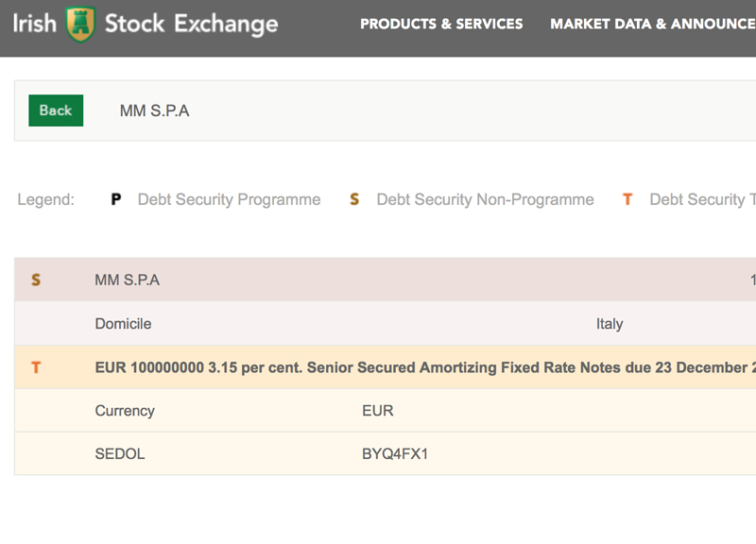The height and width of the screenshot is (544, 756).
Task: Click the "Legend:" label
Action: click(x=46, y=199)
